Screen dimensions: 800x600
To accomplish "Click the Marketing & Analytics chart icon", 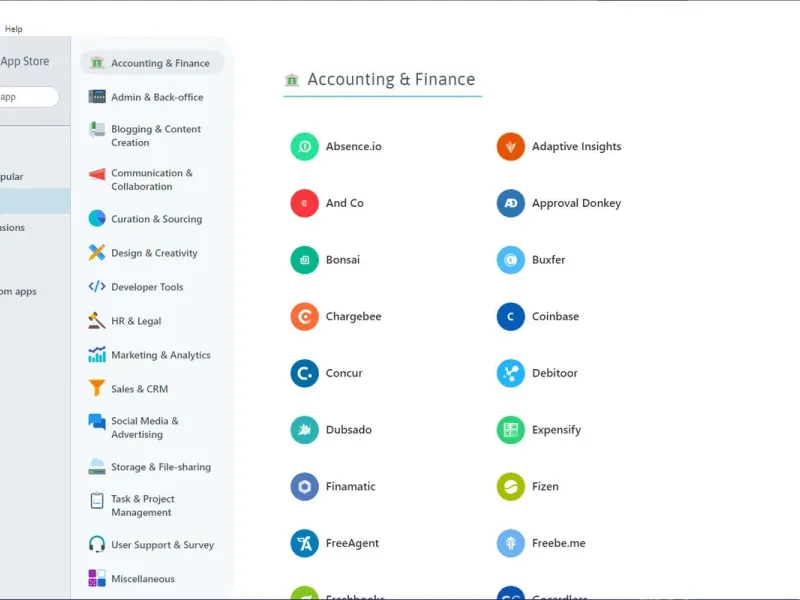I will pyautogui.click(x=96, y=354).
